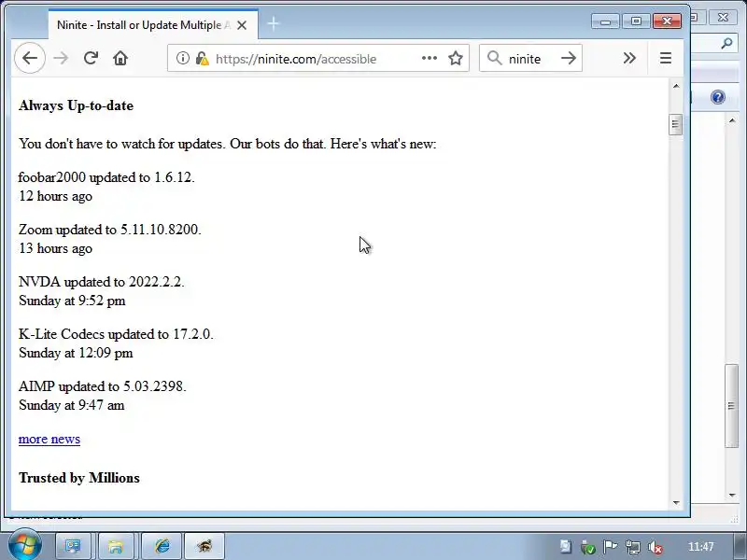747x560 pixels.
Task: Click Action Center flag tray icon
Action: click(x=610, y=547)
